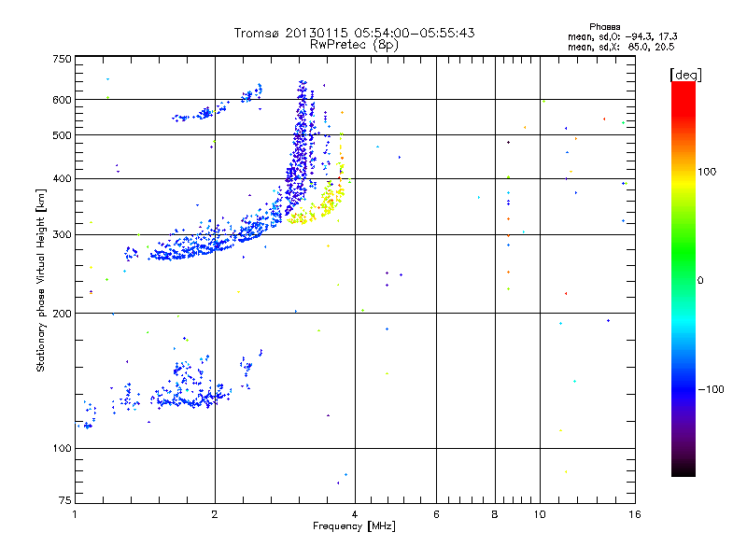Click the x-axis tick label "2"
The height and width of the screenshot is (560, 747).
pyautogui.click(x=215, y=514)
